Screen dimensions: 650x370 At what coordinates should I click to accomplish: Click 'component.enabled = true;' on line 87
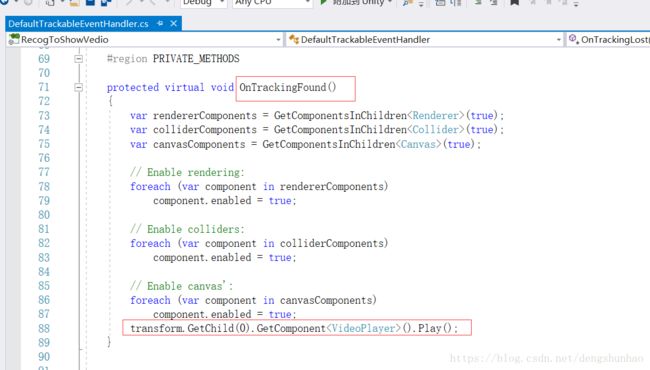point(225,314)
